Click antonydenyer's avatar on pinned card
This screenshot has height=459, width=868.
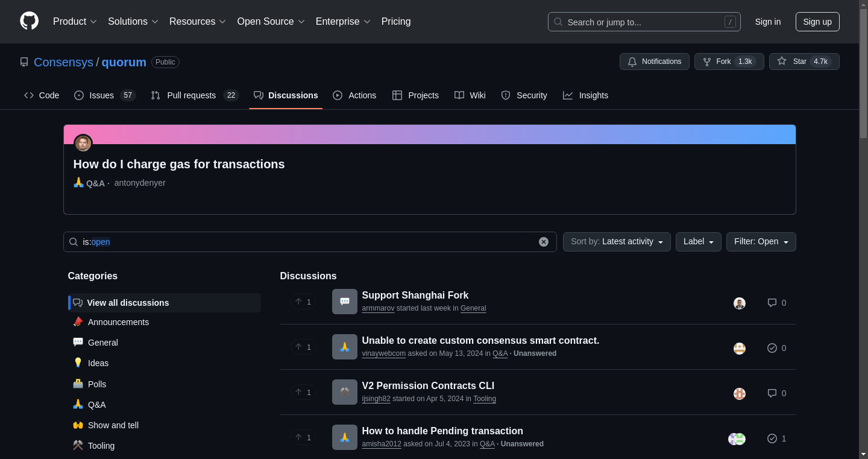pyautogui.click(x=83, y=144)
